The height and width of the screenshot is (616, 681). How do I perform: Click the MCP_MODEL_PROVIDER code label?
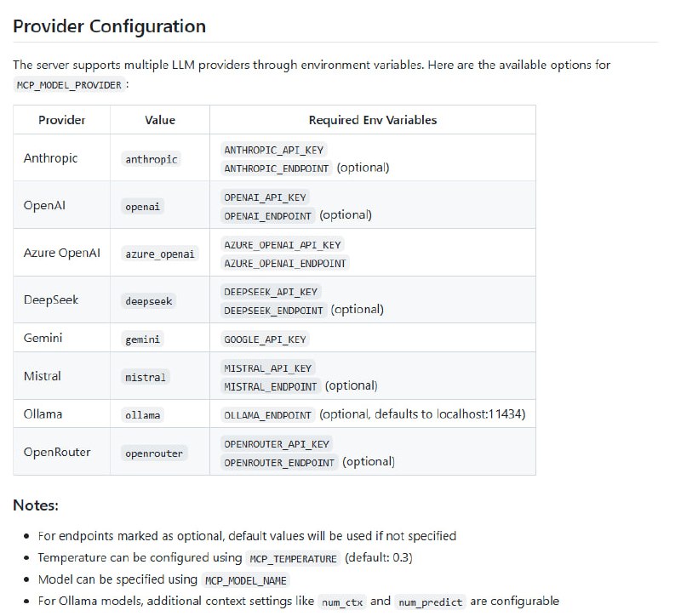[69, 85]
